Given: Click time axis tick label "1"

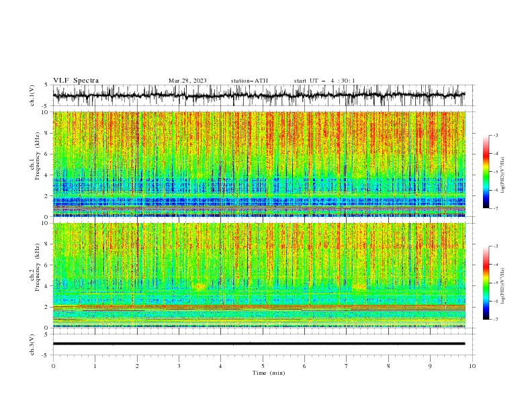Looking at the screenshot, I should (95, 366).
